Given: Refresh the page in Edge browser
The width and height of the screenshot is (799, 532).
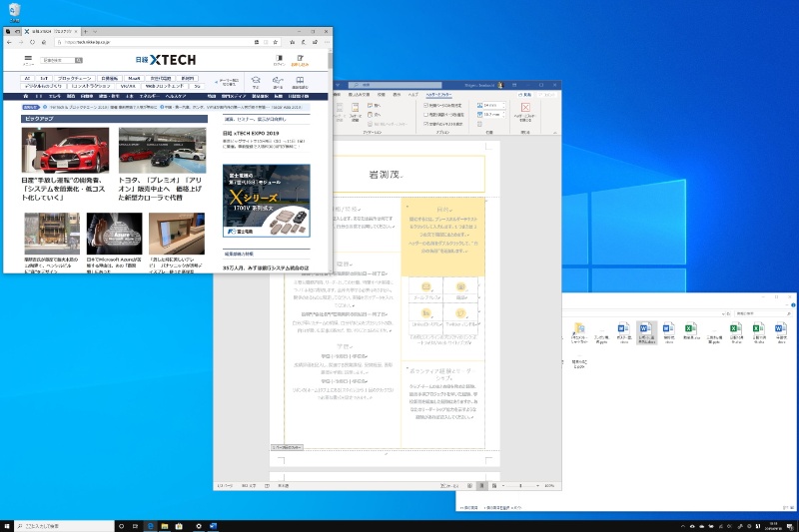Looking at the screenshot, I should 32,42.
